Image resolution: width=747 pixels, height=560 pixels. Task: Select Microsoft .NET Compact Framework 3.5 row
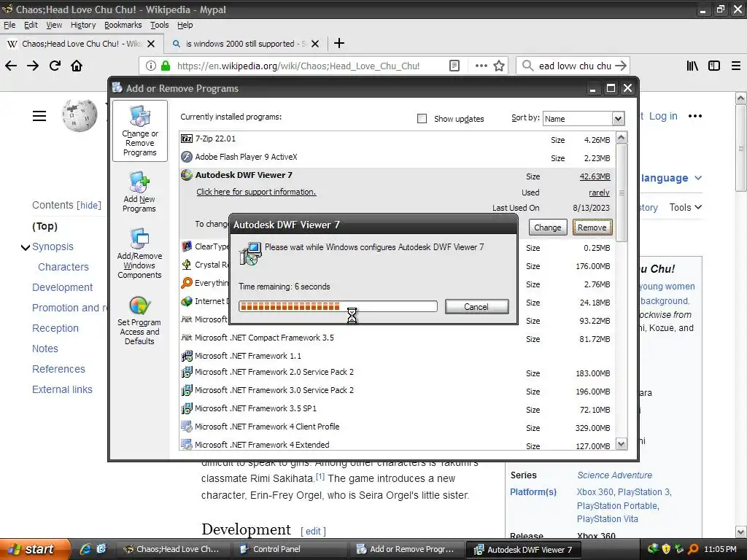click(398, 338)
